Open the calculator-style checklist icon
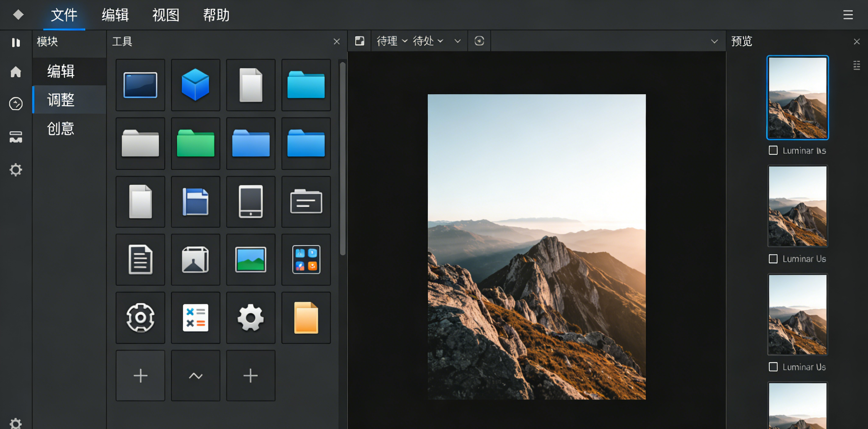Screen dimensions: 868x429 point(196,317)
